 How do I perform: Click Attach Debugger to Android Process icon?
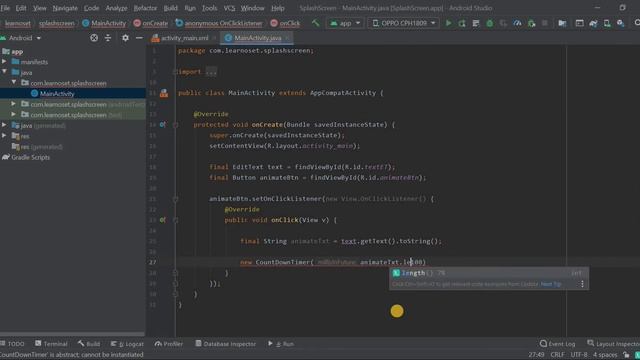[x=531, y=23]
